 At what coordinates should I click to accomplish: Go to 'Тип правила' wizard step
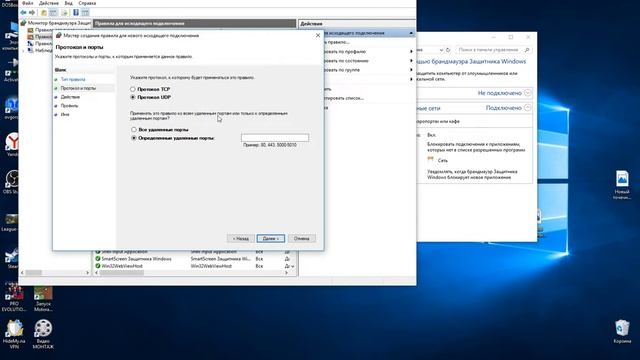(x=73, y=79)
